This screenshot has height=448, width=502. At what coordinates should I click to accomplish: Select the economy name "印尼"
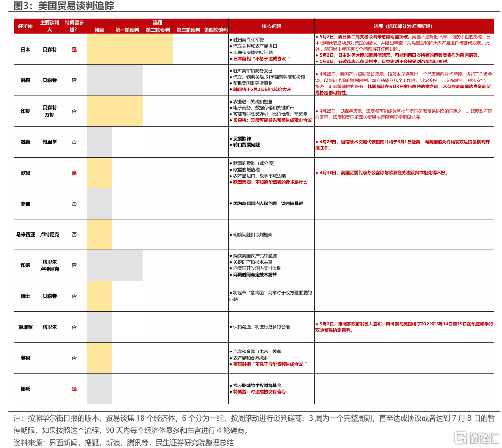[26, 265]
